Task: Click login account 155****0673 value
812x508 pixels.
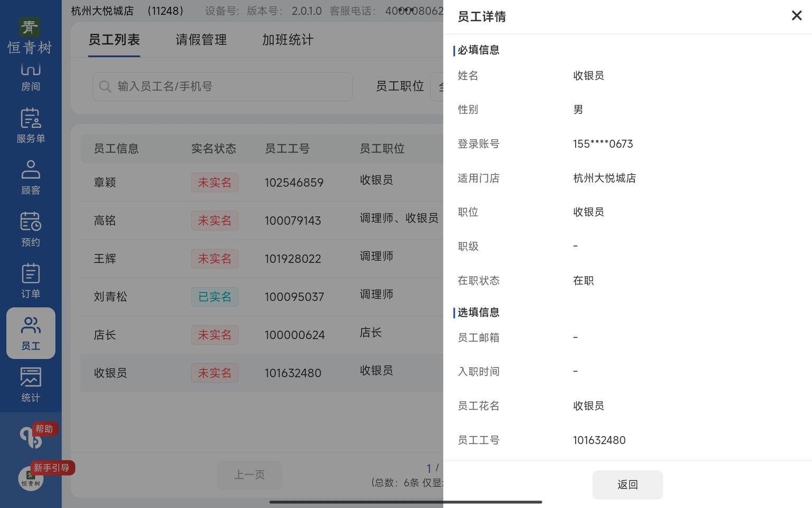Action: point(603,144)
